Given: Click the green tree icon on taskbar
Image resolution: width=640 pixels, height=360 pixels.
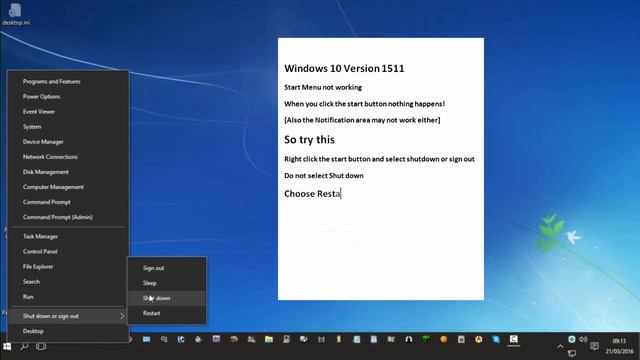Looking at the screenshot, I should (426, 339).
